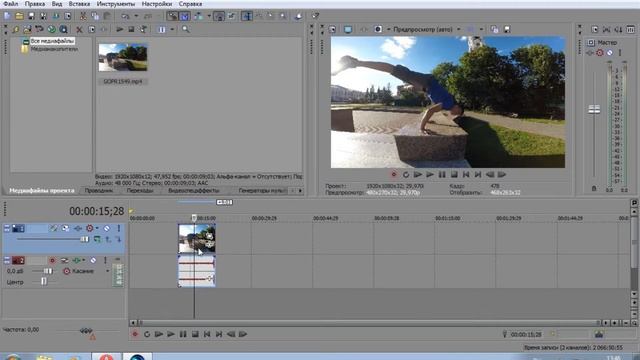
Task: Open the Справка menu
Action: (x=190, y=4)
